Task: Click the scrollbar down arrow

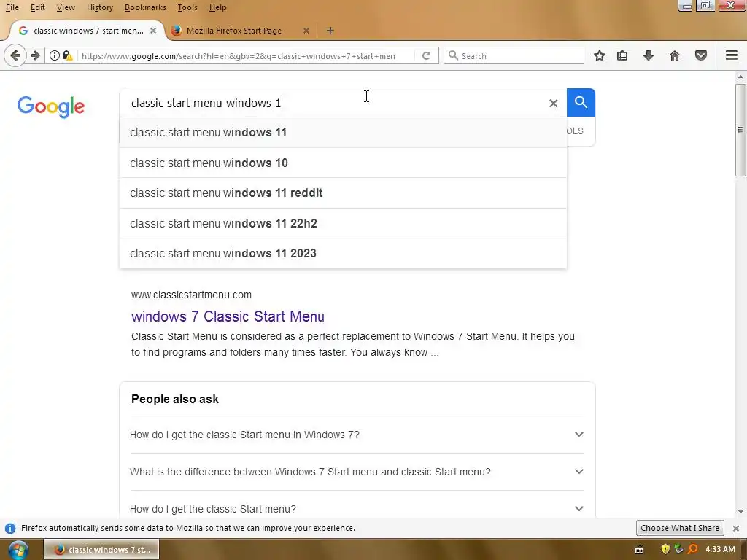Action: click(740, 512)
